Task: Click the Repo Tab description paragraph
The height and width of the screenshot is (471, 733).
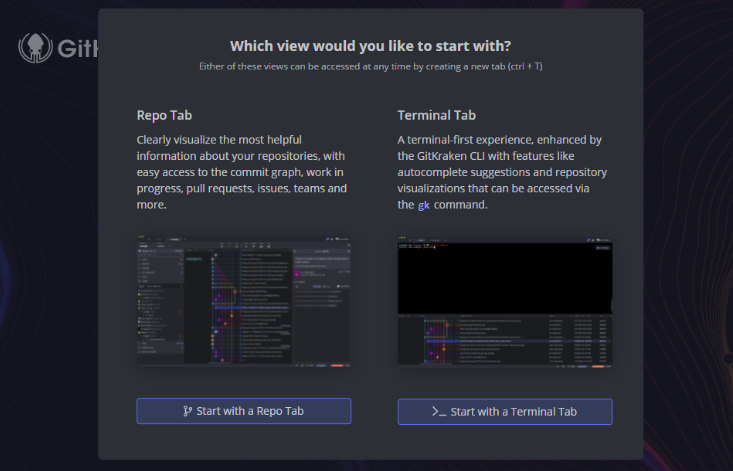Action: click(242, 172)
